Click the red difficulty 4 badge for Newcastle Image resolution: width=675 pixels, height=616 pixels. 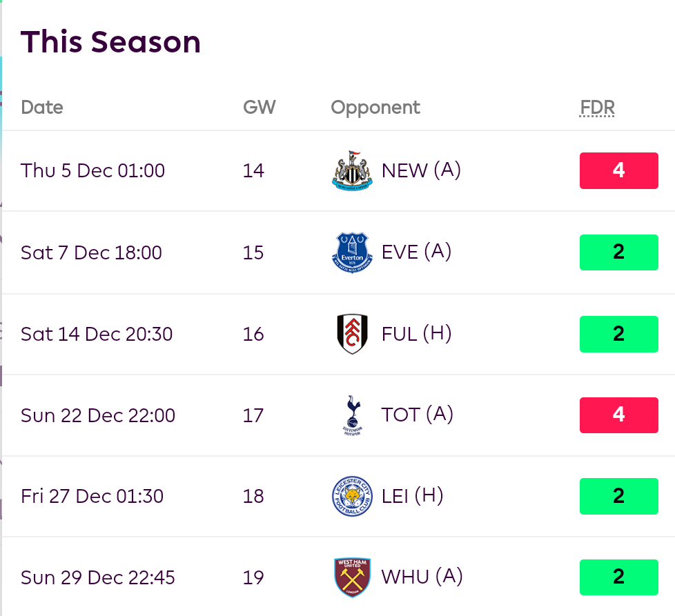[618, 170]
